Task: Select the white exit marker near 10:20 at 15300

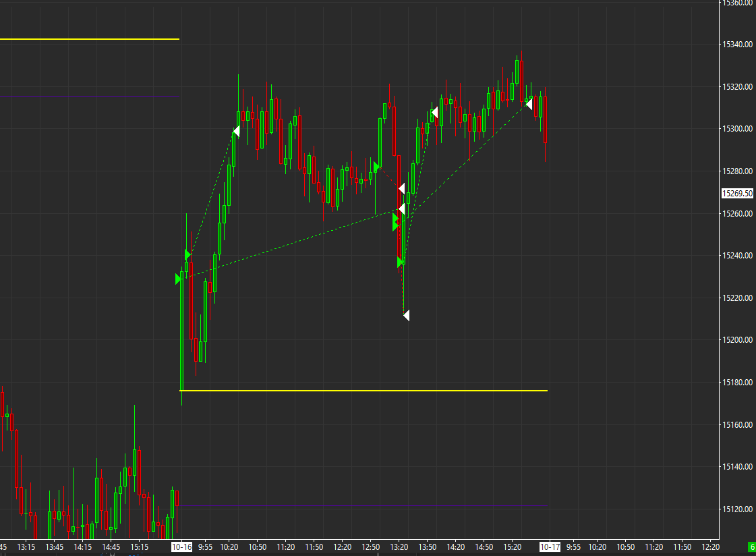Action: [x=237, y=131]
